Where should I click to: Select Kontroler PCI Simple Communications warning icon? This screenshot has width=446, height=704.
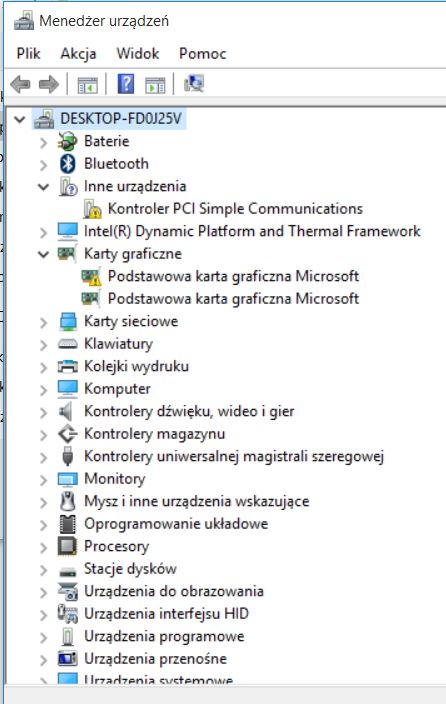[x=92, y=209]
